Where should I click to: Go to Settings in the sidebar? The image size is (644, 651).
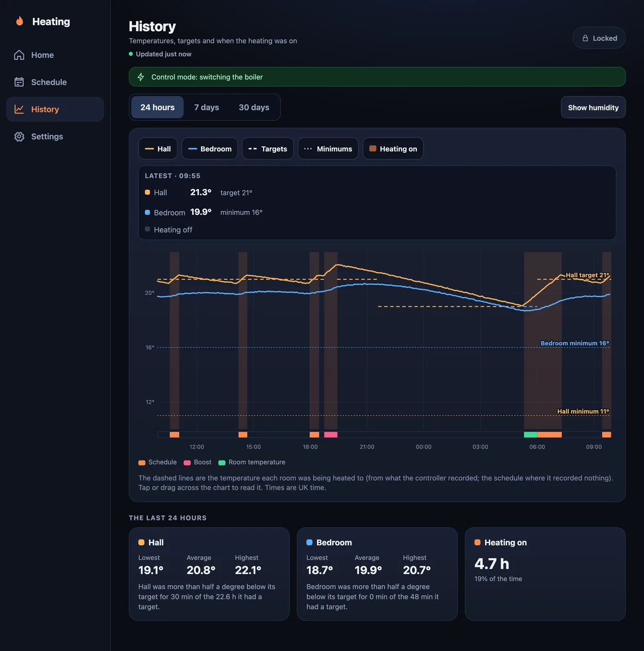tap(55, 136)
